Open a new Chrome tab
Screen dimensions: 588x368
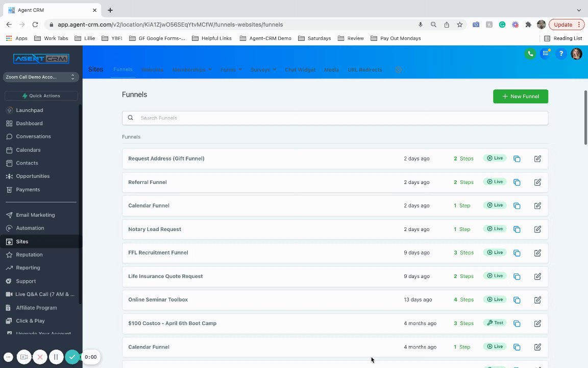coord(110,10)
